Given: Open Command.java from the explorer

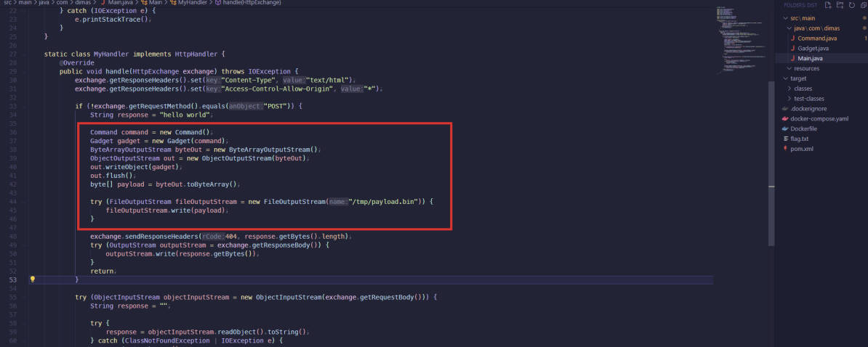Looking at the screenshot, I should pos(817,38).
